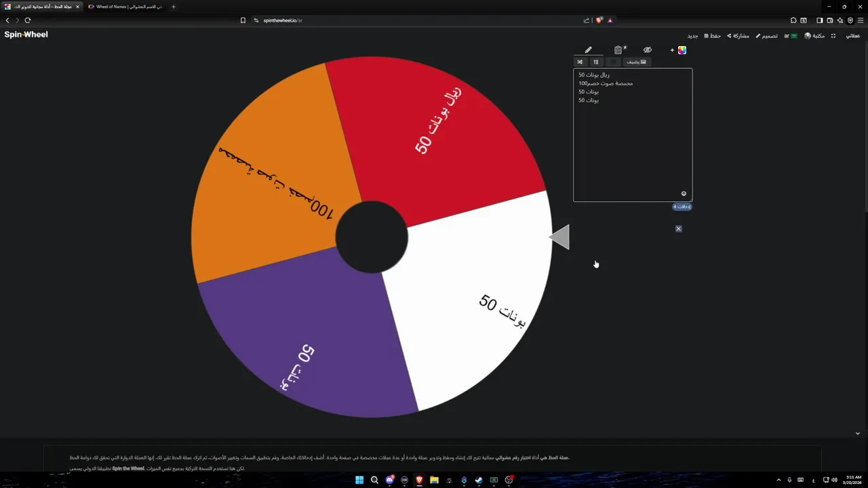Bookmark this page icon
Image resolution: width=868 pixels, height=488 pixels.
[243, 20]
